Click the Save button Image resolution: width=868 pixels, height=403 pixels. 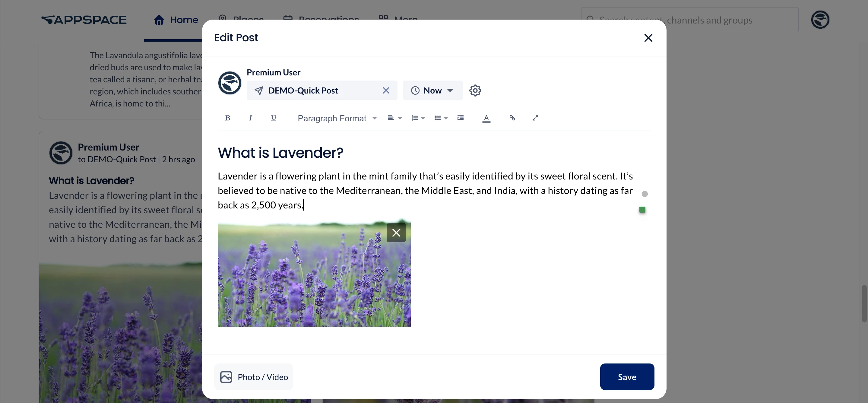627,377
